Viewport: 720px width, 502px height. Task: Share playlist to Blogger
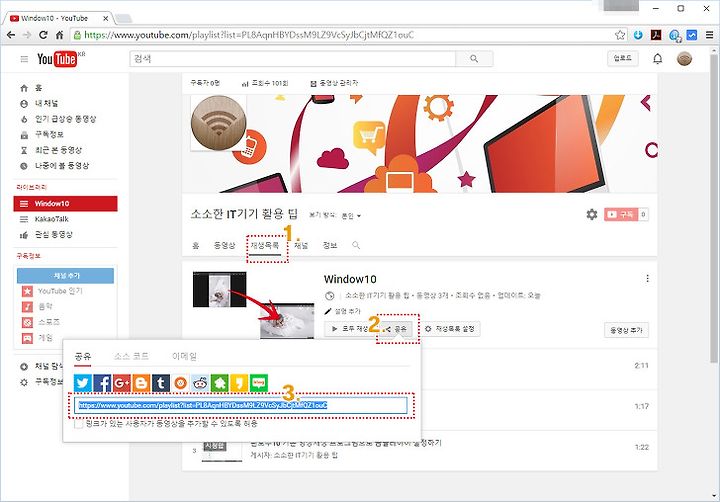pos(141,383)
